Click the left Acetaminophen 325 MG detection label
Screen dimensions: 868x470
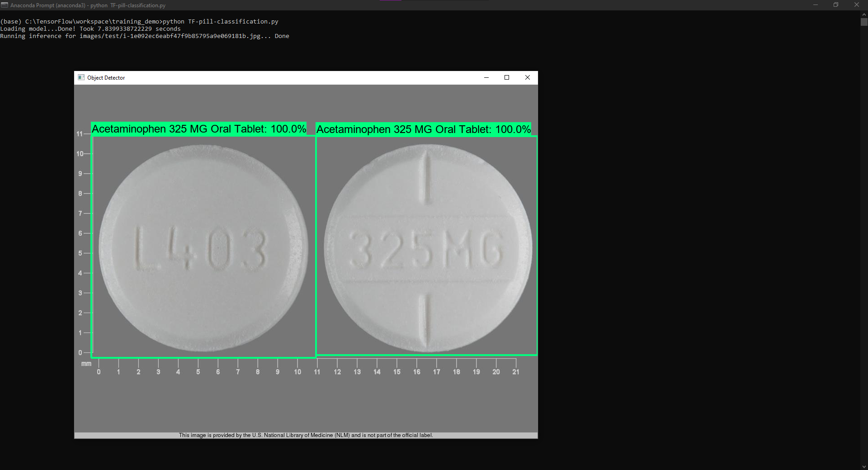[199, 129]
